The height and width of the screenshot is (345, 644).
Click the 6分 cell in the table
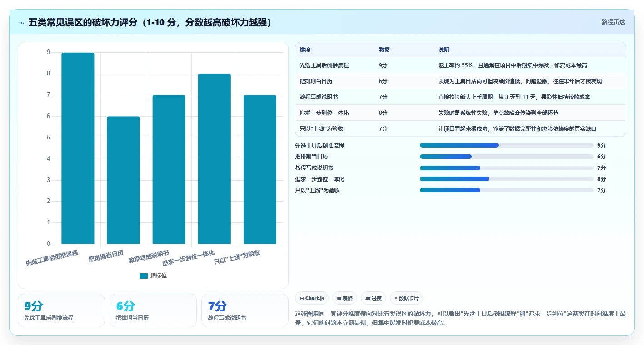point(383,81)
